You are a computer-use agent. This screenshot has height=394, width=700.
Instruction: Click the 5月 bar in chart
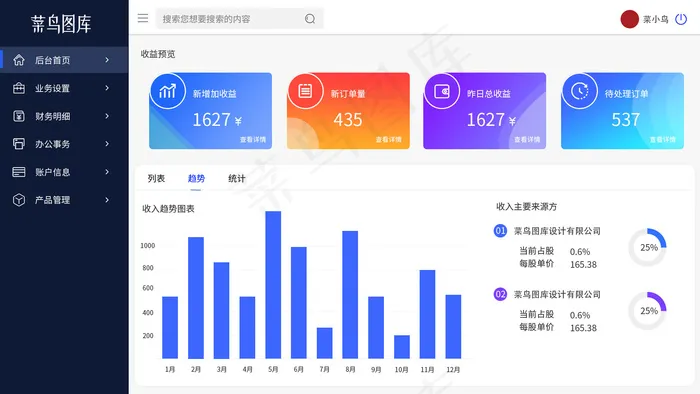tap(273, 285)
